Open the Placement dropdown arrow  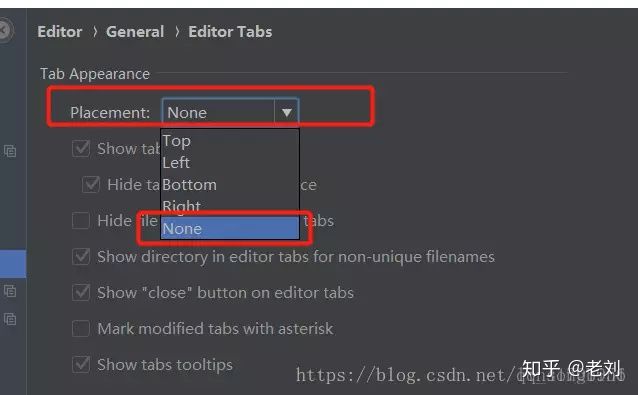286,112
